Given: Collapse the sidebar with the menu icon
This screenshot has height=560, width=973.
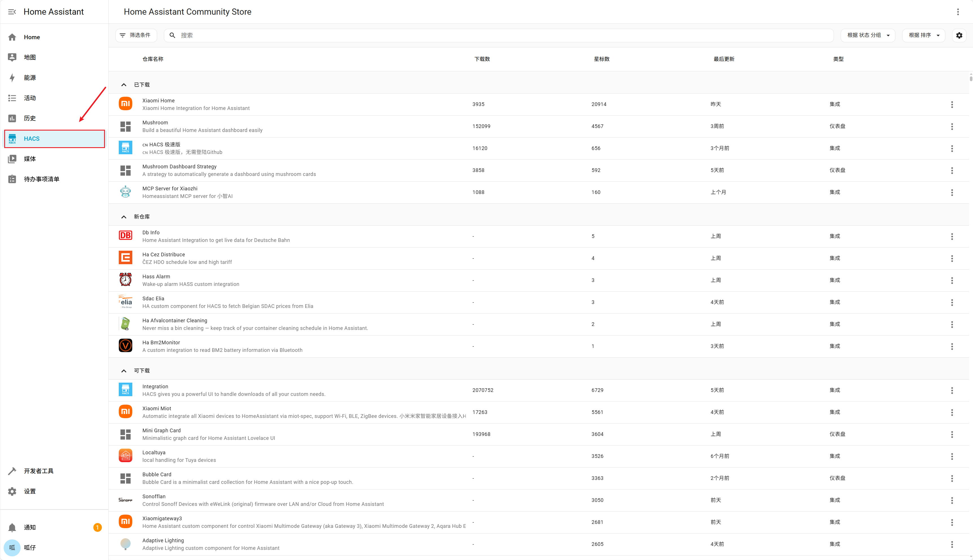Looking at the screenshot, I should click(12, 12).
